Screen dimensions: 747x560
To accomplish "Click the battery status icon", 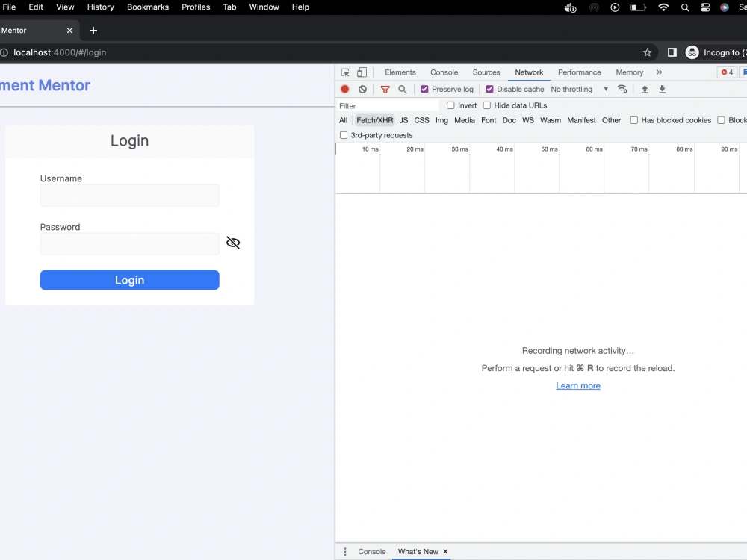I will (638, 7).
